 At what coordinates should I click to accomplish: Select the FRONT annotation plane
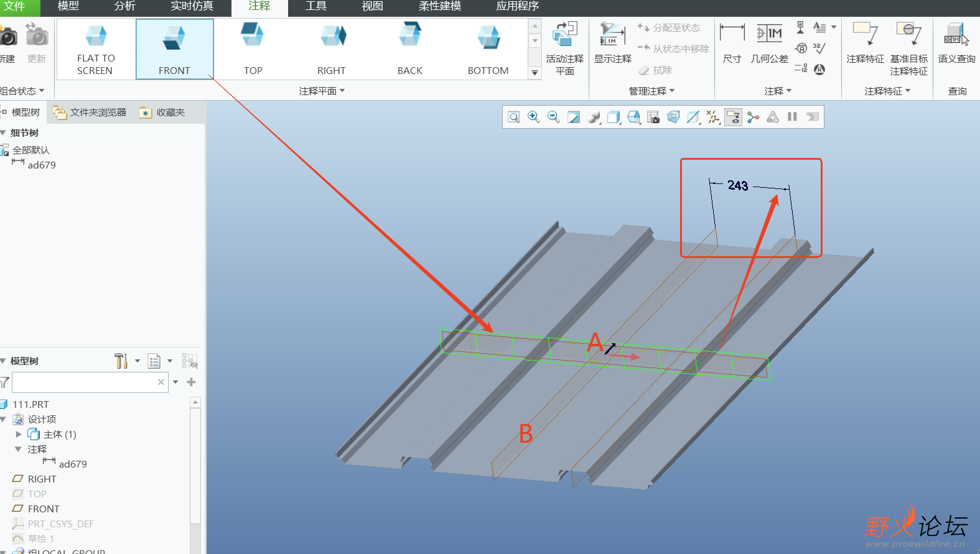click(174, 49)
